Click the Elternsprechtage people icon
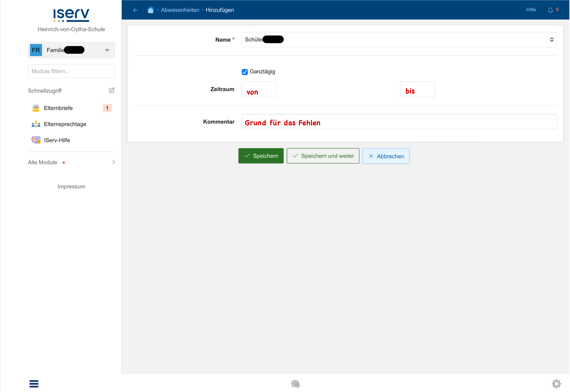Viewport: 570px width, 392px height. coord(36,124)
